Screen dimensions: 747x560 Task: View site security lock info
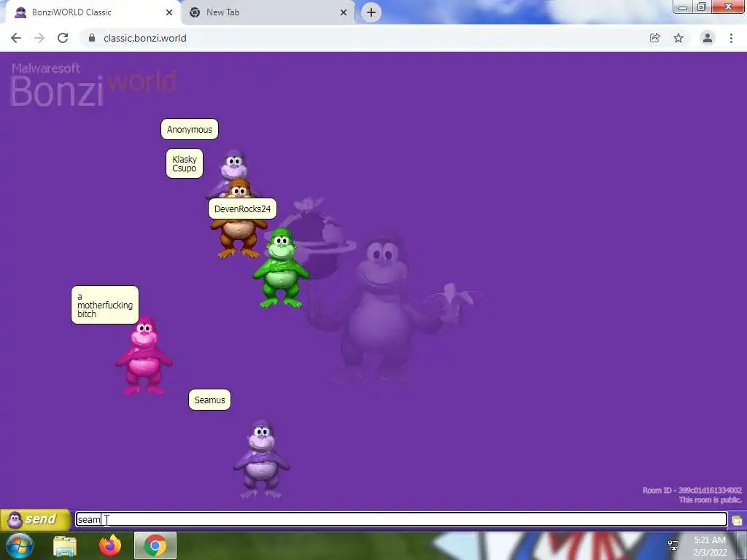(x=92, y=38)
